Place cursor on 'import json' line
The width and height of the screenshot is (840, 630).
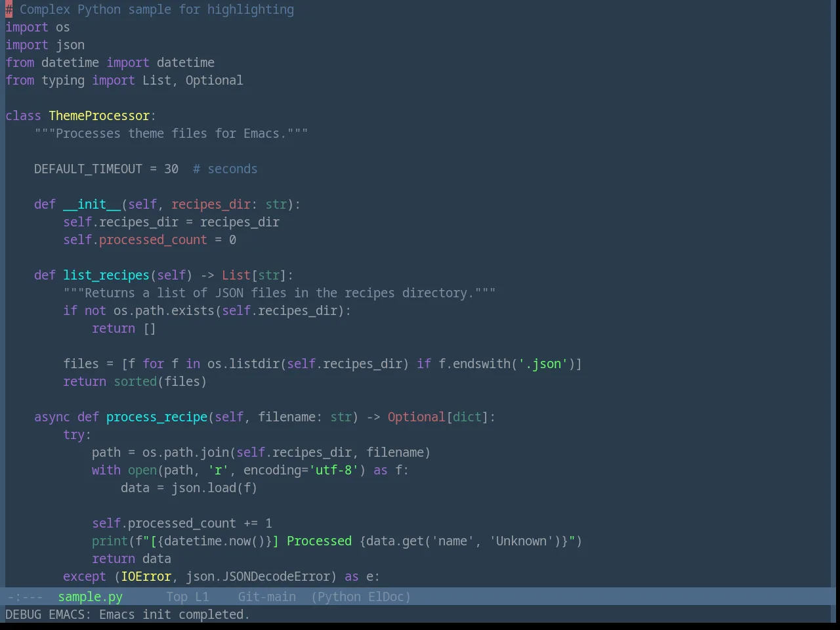coord(45,45)
